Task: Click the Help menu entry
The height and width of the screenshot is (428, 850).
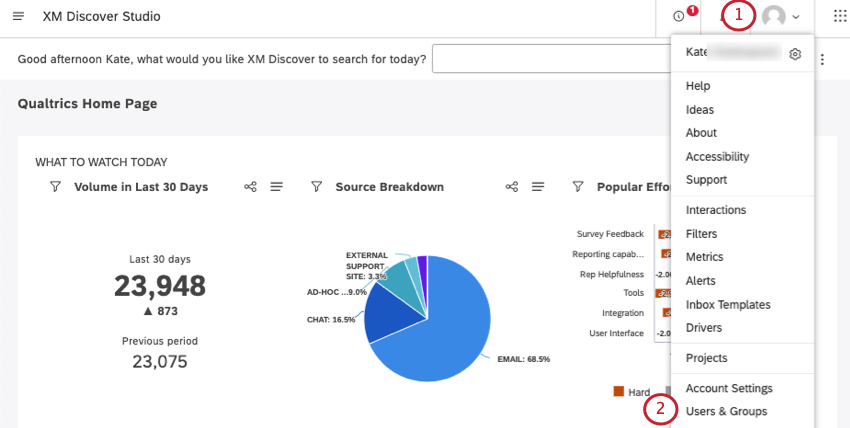Action: click(x=698, y=86)
